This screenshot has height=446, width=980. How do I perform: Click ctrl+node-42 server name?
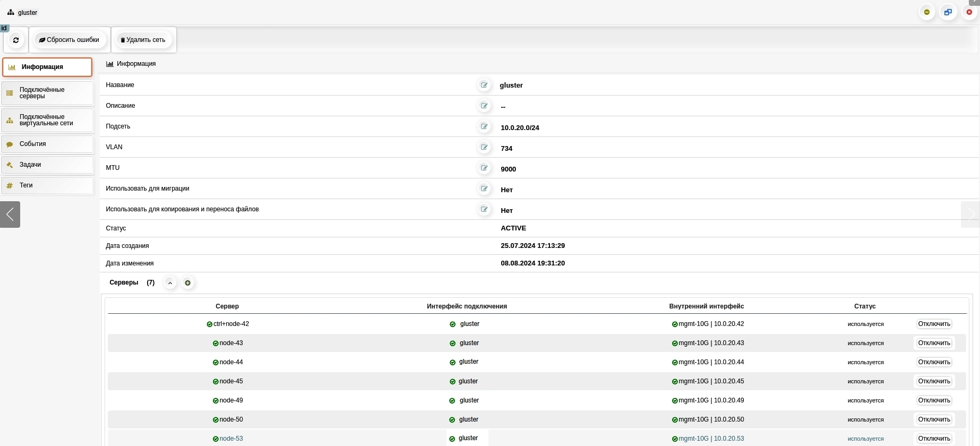(231, 324)
